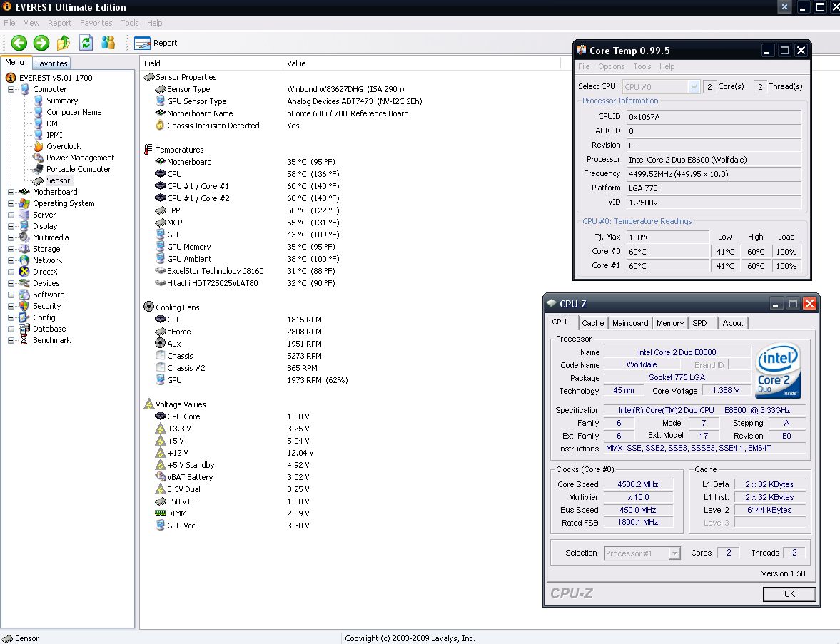The image size is (840, 644).
Task: Click the Core Speed 4500.2 MHz value
Action: tap(637, 484)
